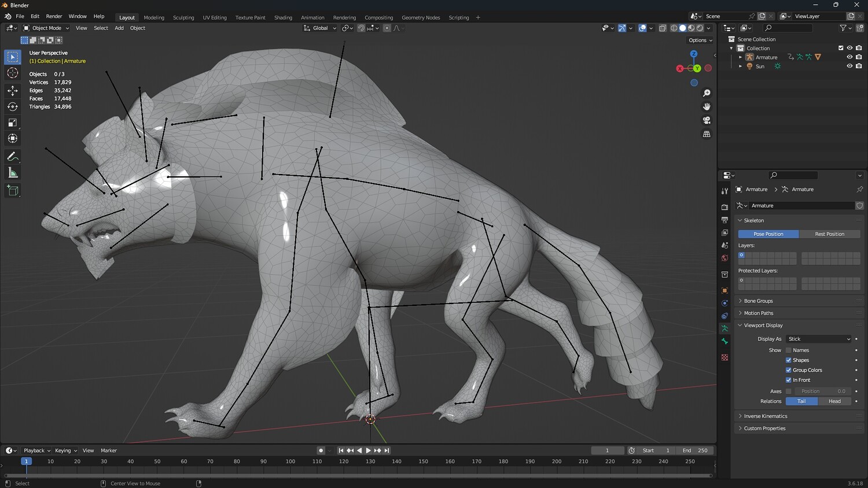Viewport: 868px width, 488px height.
Task: Switch to the Shading workspace tab
Action: click(x=283, y=17)
